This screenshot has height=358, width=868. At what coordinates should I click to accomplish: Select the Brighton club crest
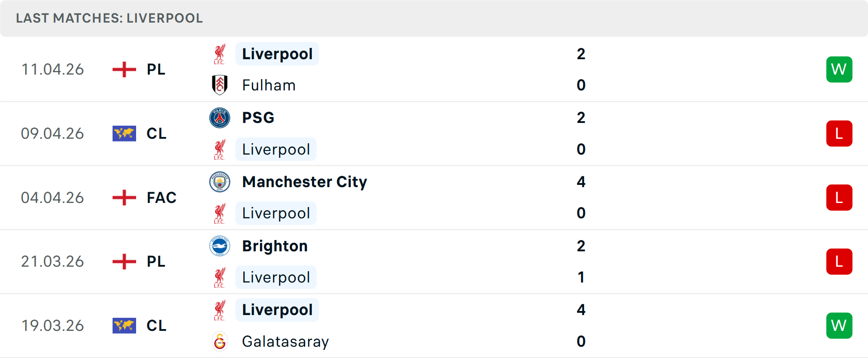point(220,246)
